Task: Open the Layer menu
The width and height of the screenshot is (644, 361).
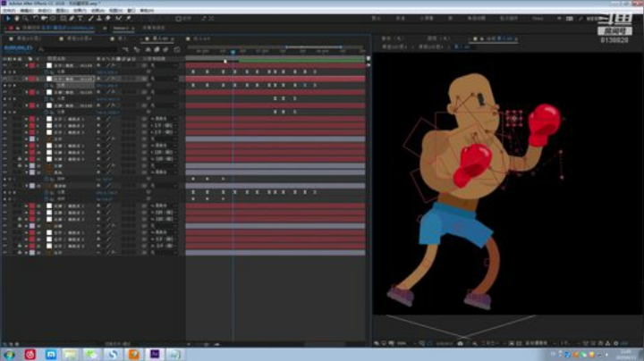Action: 62,10
